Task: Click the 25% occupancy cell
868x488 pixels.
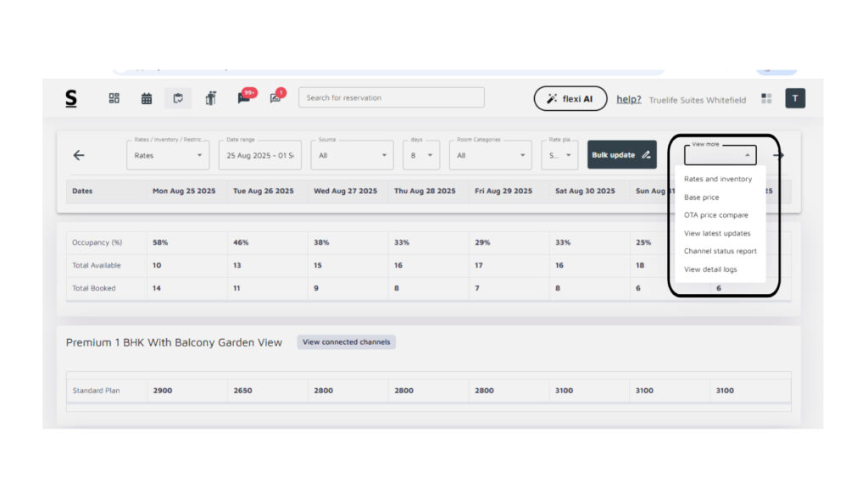Action: coord(643,242)
